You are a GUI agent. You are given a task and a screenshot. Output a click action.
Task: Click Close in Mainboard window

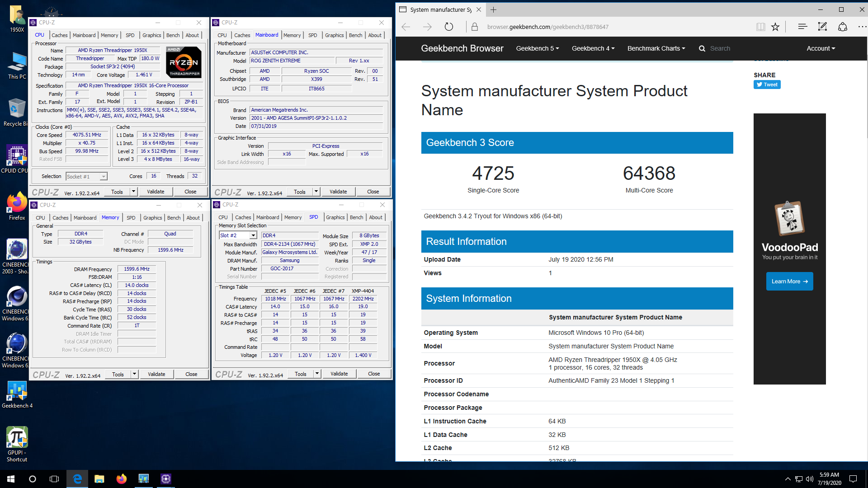(x=373, y=192)
